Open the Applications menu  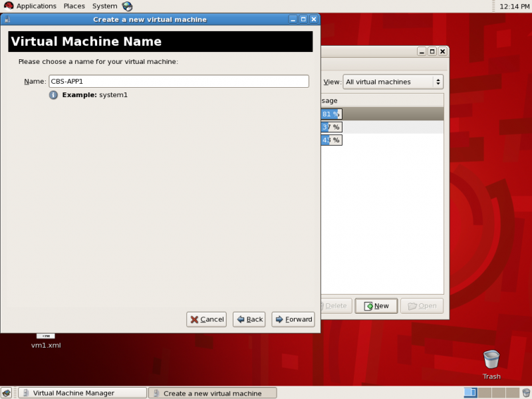point(37,6)
